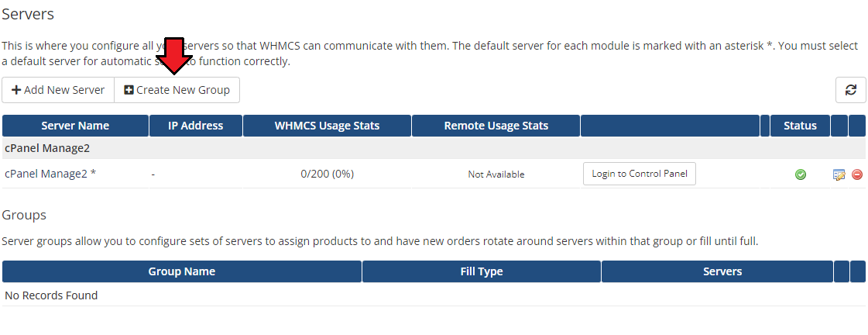
Task: Click the Group Name column header
Action: [x=181, y=271]
